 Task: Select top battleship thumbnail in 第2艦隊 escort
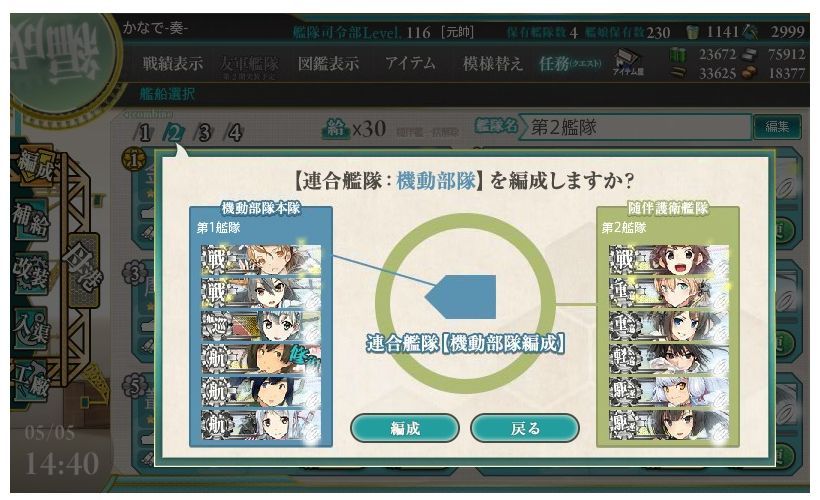(x=668, y=259)
